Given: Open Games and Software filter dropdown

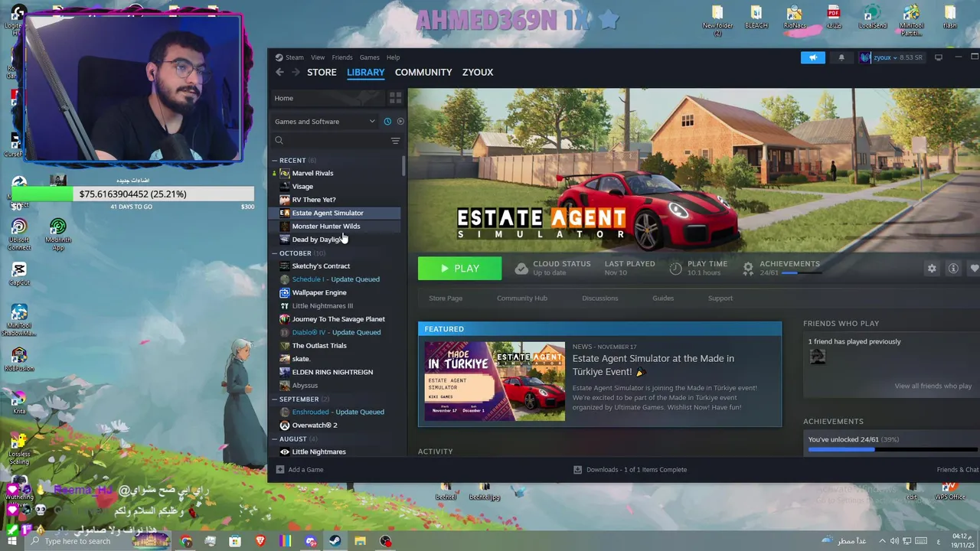Looking at the screenshot, I should point(325,122).
